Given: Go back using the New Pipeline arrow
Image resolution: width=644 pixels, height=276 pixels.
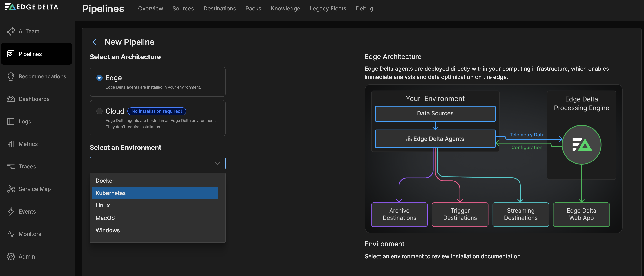Looking at the screenshot, I should (x=95, y=42).
